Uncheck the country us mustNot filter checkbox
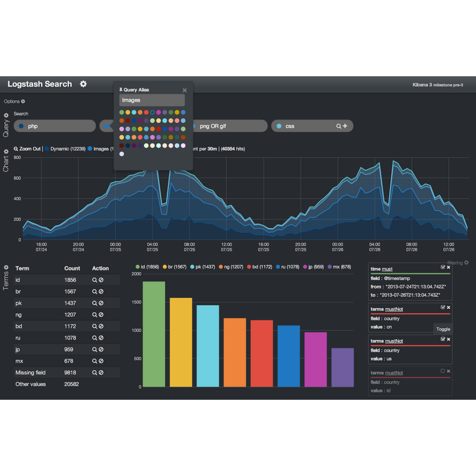 point(443,339)
